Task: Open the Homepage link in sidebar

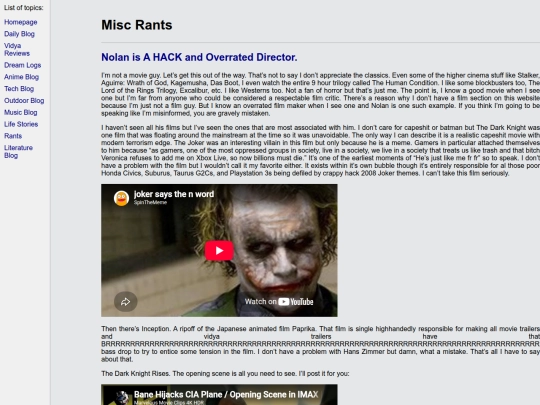Action: 21,22
